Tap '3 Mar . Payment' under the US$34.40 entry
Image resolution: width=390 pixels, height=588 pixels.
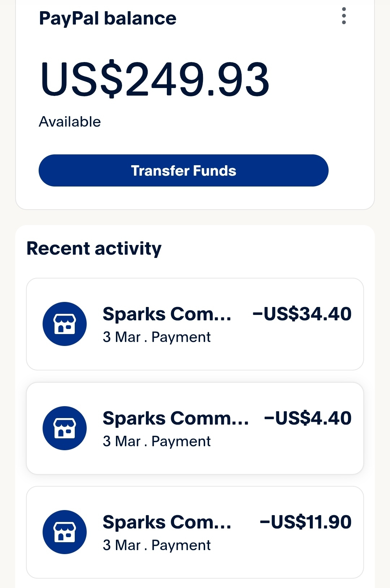tap(156, 337)
